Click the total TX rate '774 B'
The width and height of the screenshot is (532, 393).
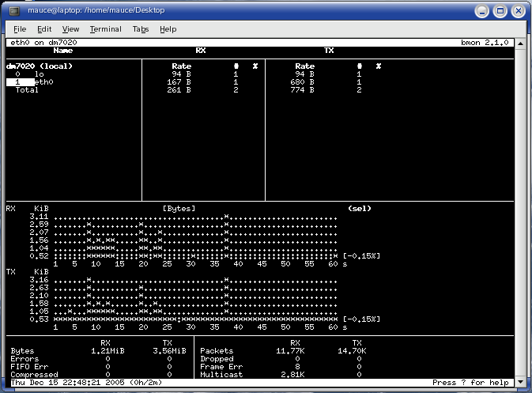(x=302, y=90)
